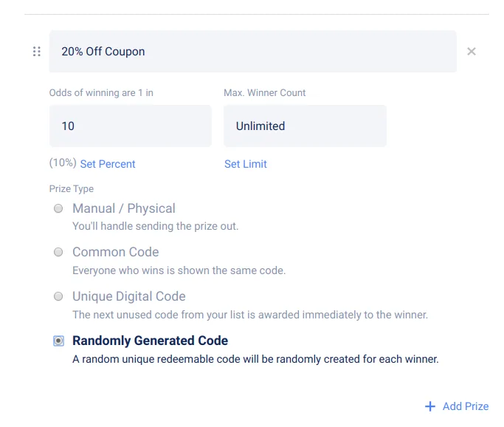Click the Max. Winner Count field showing Unlimited
Viewport: 504px width, 427px height.
tap(304, 126)
